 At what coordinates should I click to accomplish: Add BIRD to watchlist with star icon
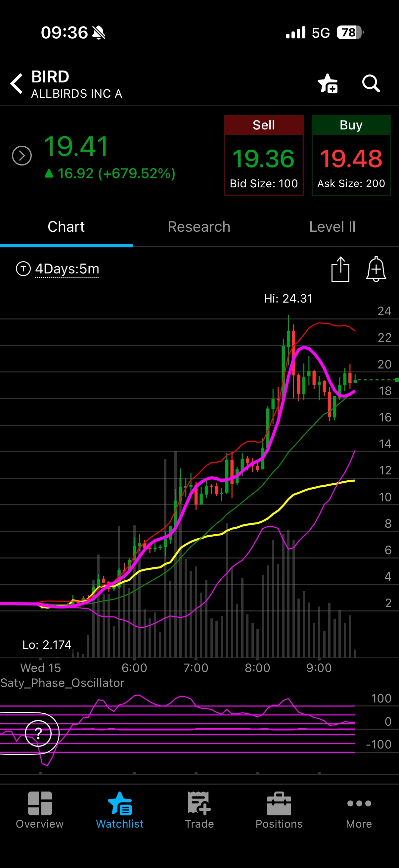328,83
